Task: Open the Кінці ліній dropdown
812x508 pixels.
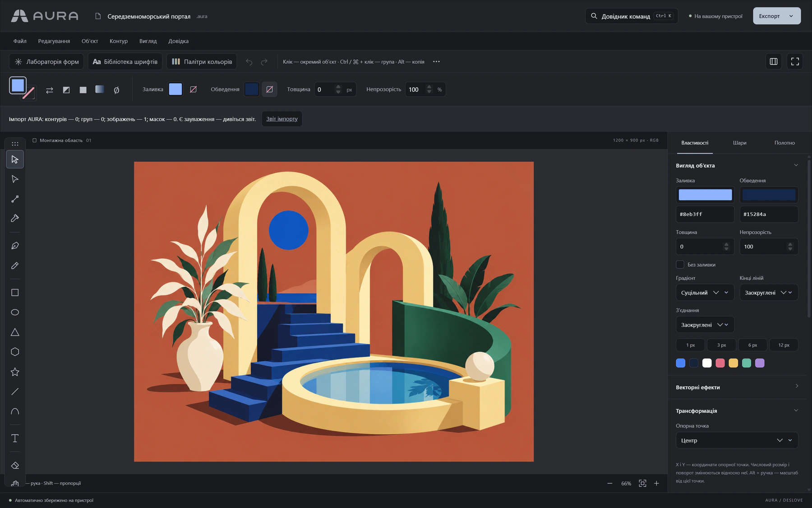Action: point(769,293)
